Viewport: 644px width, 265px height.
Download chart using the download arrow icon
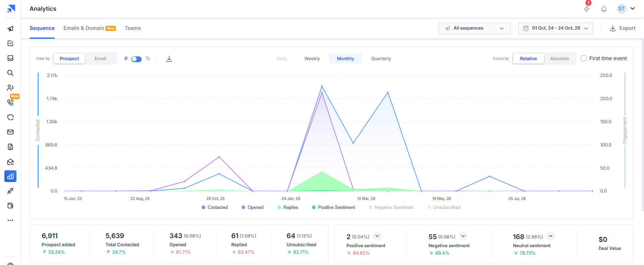pos(169,59)
